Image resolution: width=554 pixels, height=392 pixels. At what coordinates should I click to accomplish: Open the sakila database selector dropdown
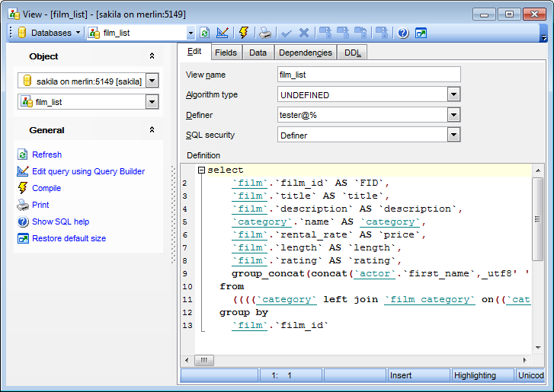click(152, 81)
